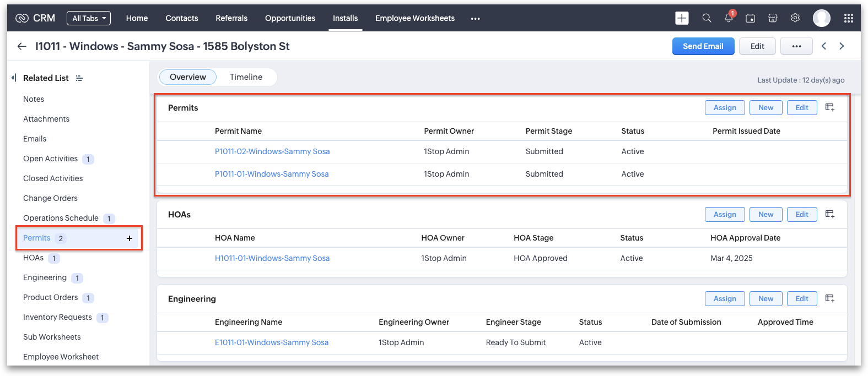The height and width of the screenshot is (376, 868).
Task: Open the calendar icon in top bar
Action: coord(750,18)
